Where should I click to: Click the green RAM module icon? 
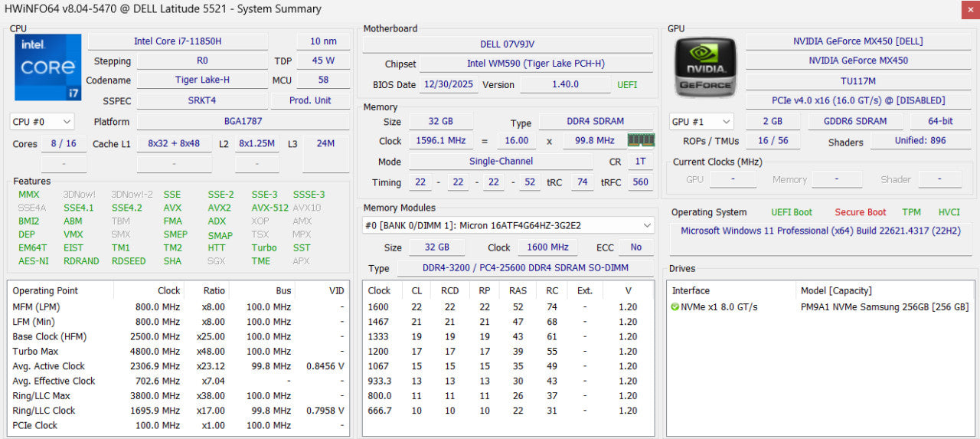[641, 140]
